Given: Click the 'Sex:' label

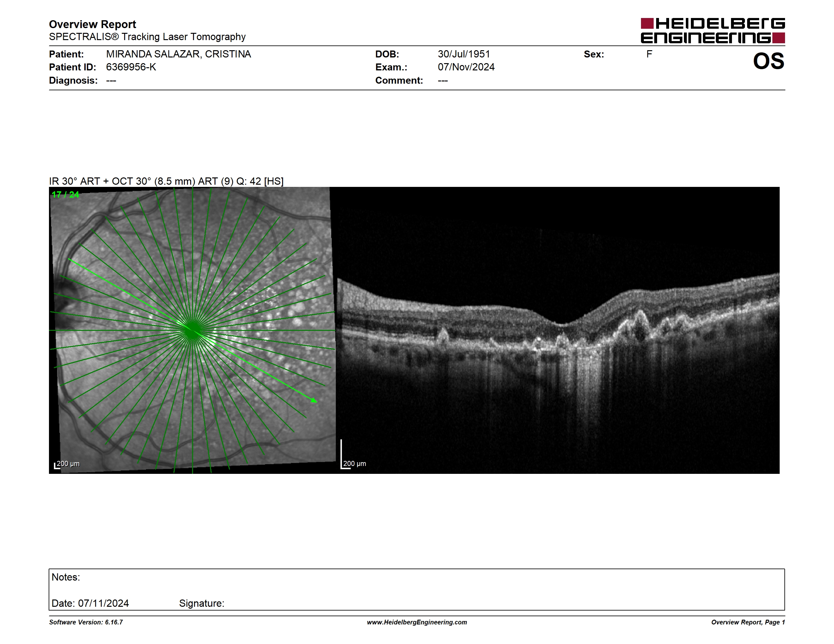Looking at the screenshot, I should [594, 54].
